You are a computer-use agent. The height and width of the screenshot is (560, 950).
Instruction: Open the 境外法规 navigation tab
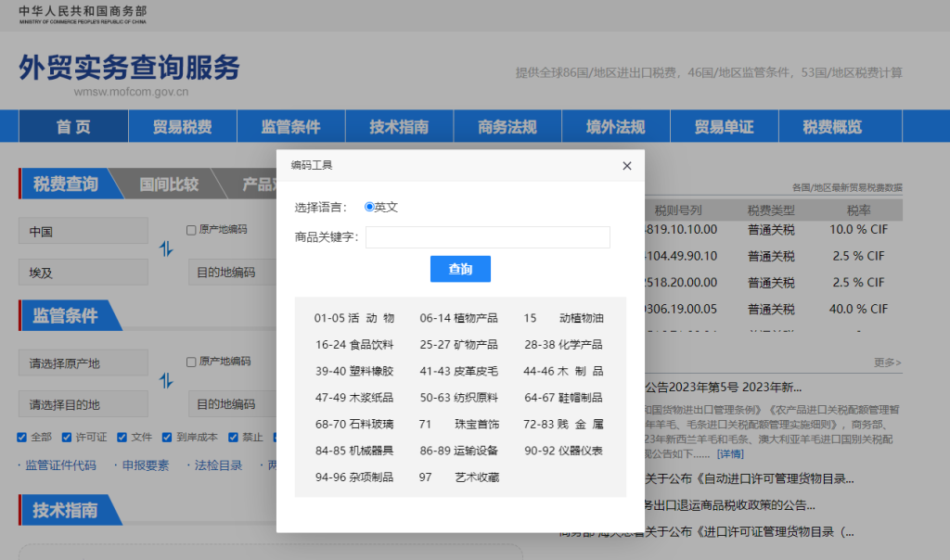click(616, 126)
